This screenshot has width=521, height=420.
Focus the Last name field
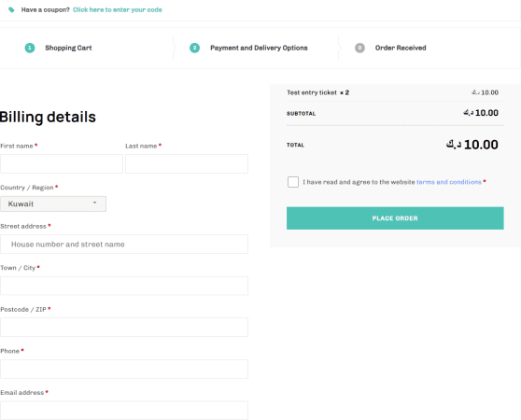[187, 163]
